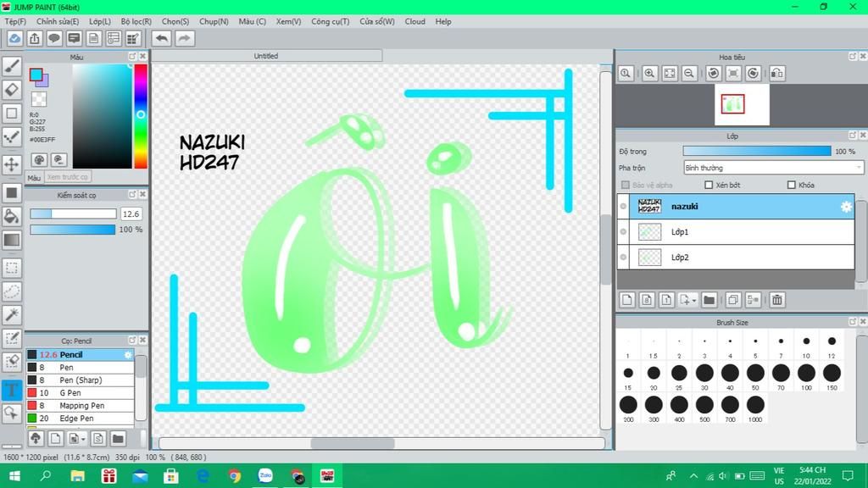Flip canvas view in navigator
The height and width of the screenshot is (488, 868).
click(x=777, y=73)
